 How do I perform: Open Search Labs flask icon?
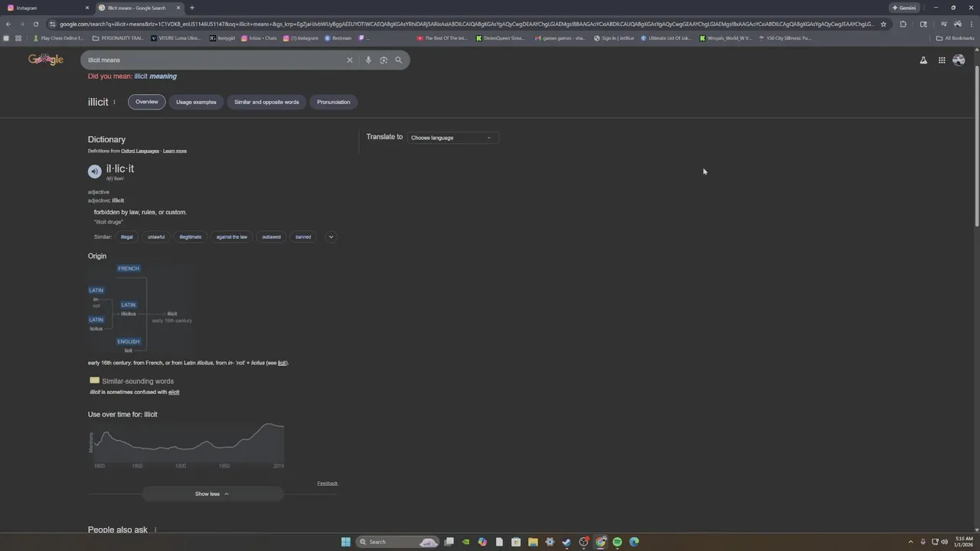(x=923, y=60)
